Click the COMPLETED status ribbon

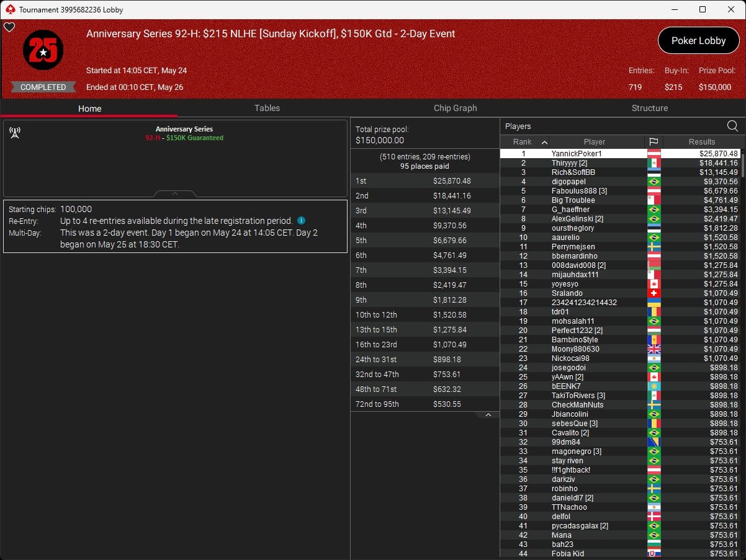click(x=43, y=87)
